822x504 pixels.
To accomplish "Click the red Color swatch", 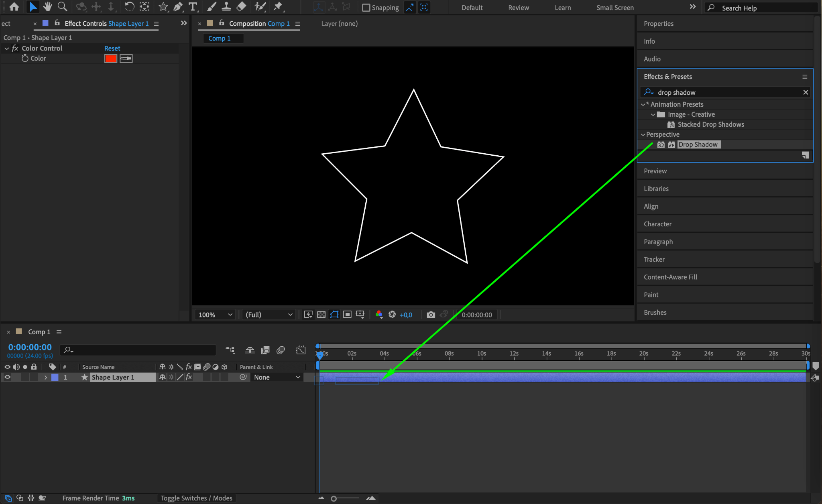I will point(110,59).
